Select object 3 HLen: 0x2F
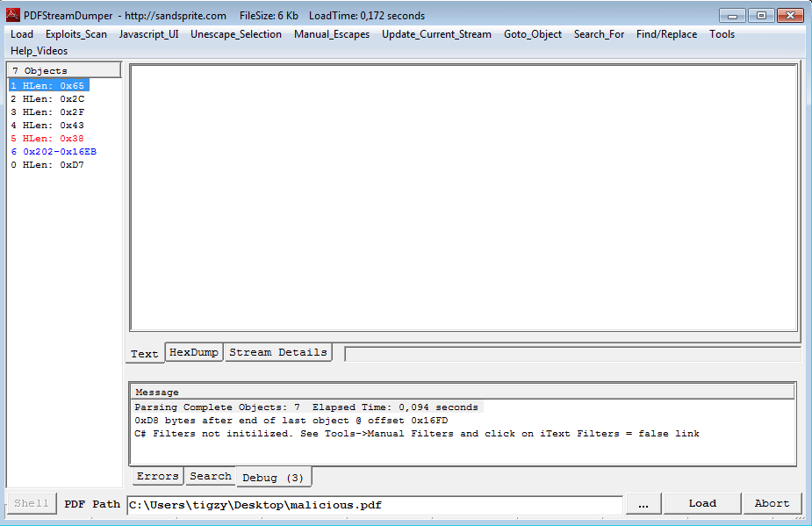This screenshot has width=812, height=526. point(47,112)
